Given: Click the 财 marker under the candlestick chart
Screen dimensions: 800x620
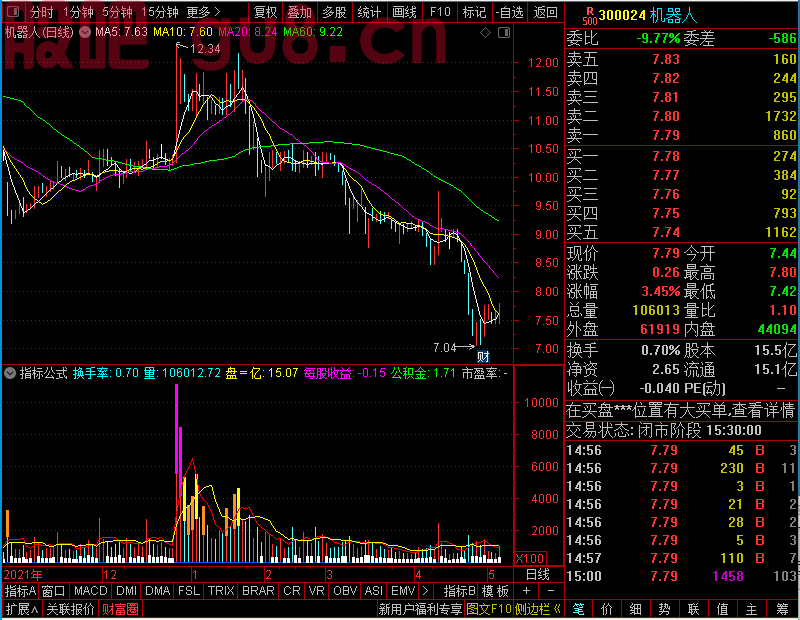Looking at the screenshot, I should tap(483, 356).
